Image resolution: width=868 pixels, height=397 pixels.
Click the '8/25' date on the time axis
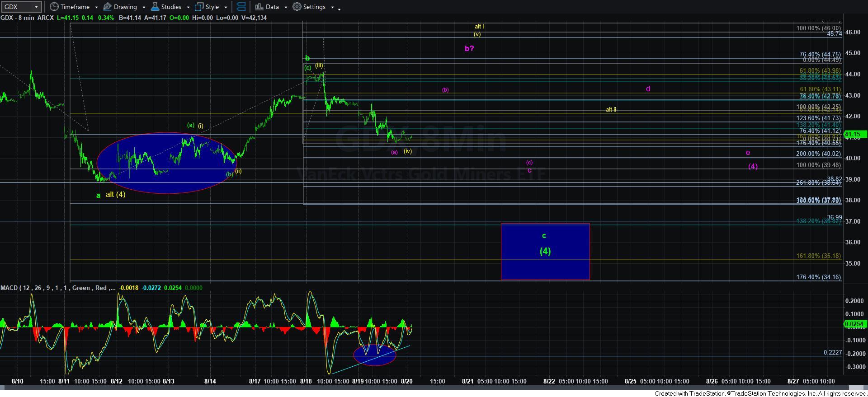click(631, 381)
